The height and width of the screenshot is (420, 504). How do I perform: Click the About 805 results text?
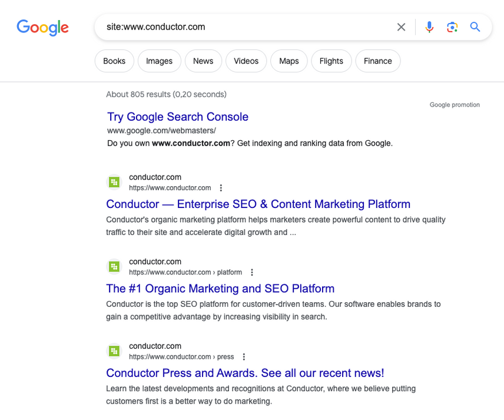(x=166, y=94)
